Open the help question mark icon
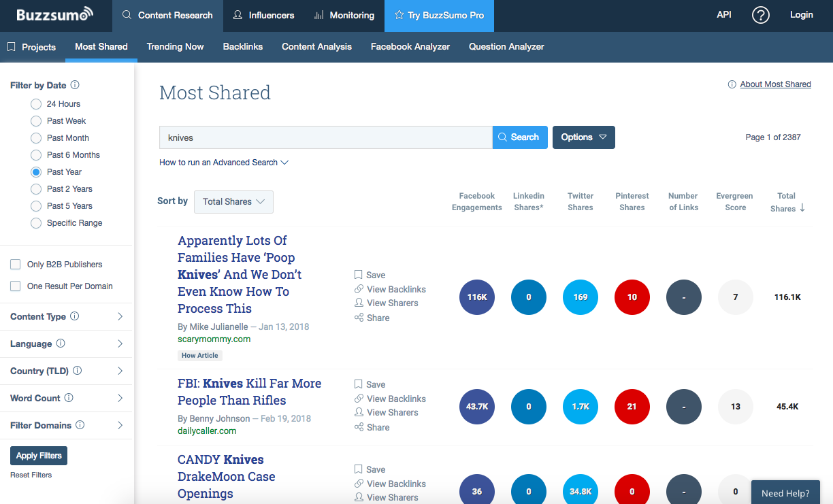 760,15
